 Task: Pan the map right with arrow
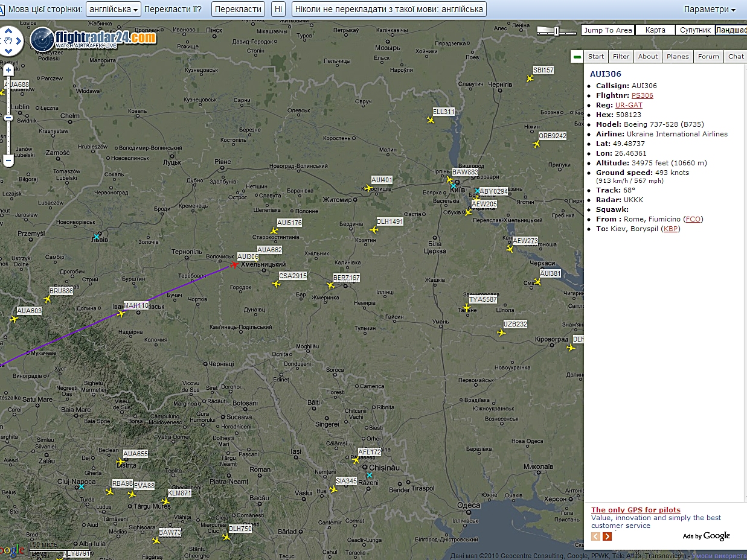pyautogui.click(x=19, y=41)
